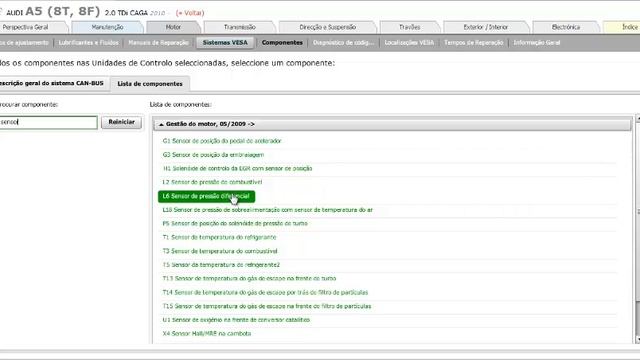Select T14 Sensor gás de escape por trás filtro
The image size is (640, 360).
point(265,292)
